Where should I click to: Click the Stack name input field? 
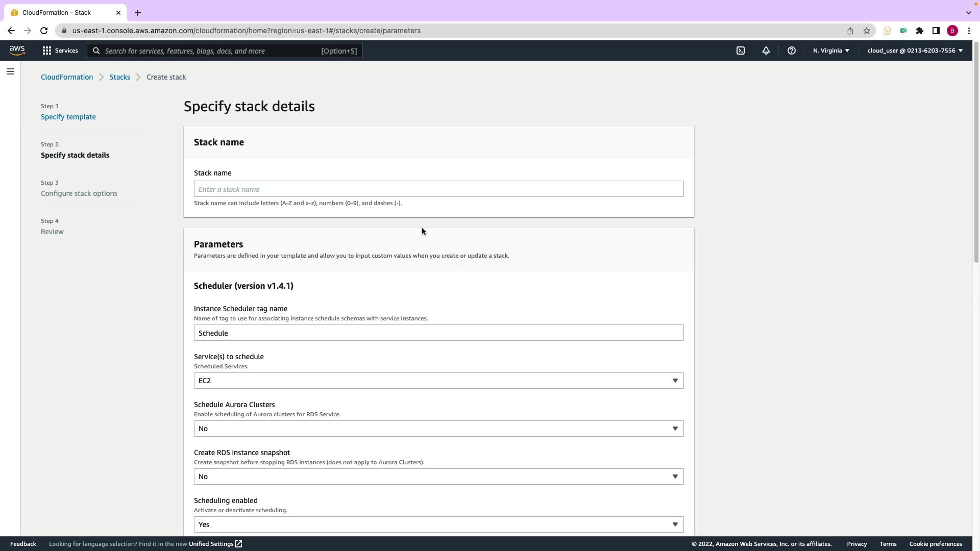coord(438,189)
